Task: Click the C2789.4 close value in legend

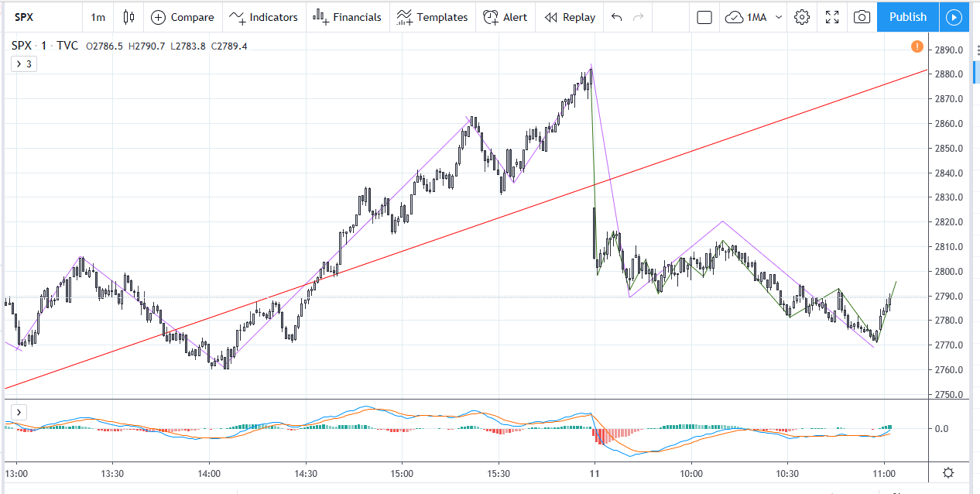Action: click(x=228, y=46)
